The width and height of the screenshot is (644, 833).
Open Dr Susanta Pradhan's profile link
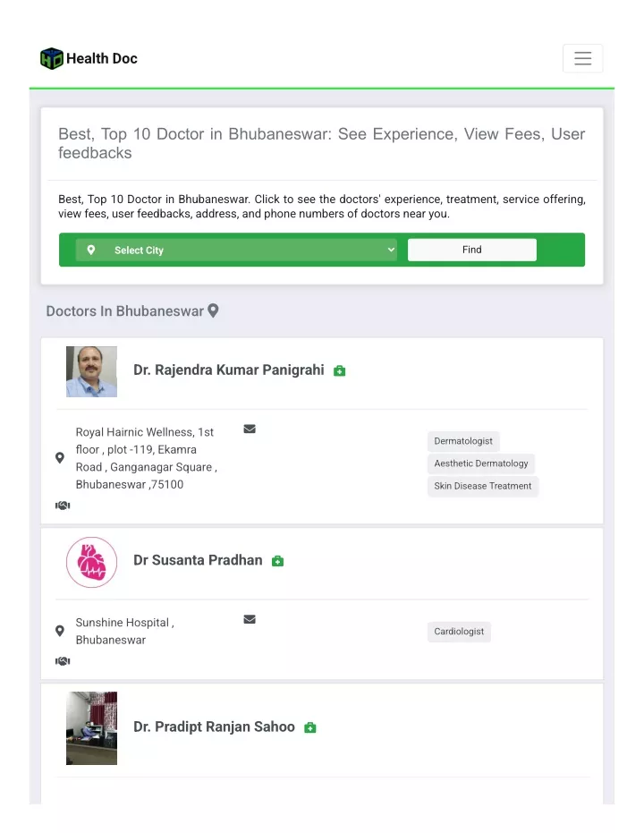click(198, 560)
